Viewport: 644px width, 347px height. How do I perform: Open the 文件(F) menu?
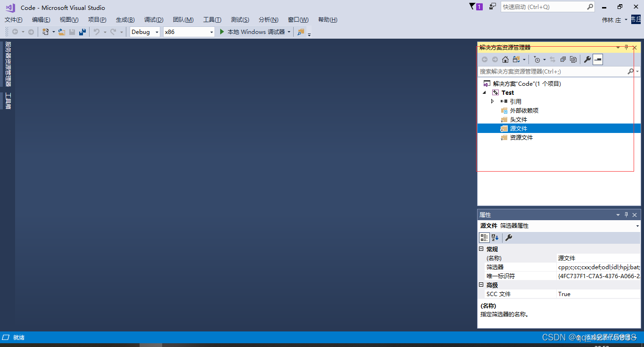[x=14, y=20]
